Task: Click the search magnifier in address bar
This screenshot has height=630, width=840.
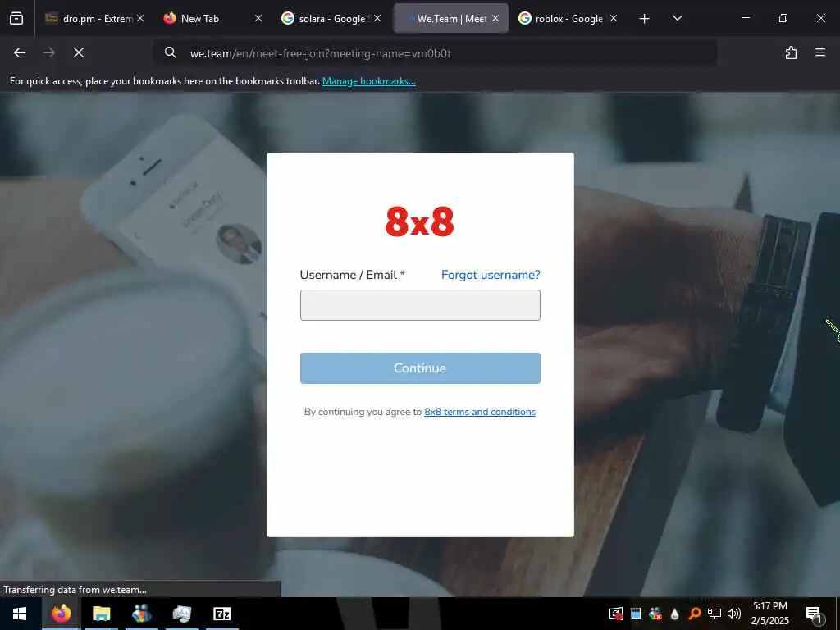Action: [171, 52]
